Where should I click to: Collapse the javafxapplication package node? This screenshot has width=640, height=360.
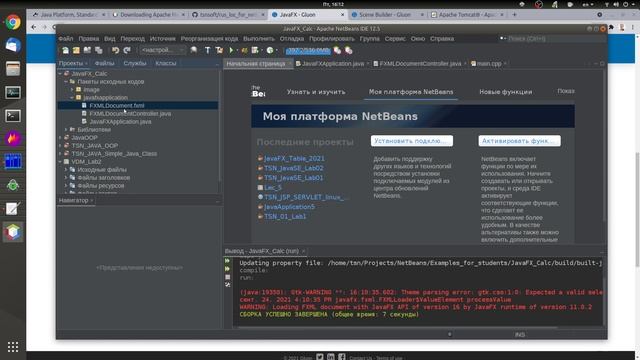point(72,98)
